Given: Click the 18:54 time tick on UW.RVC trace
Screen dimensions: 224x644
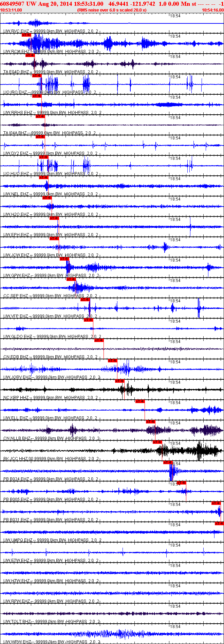Looking at the screenshot, I should [x=175, y=16].
